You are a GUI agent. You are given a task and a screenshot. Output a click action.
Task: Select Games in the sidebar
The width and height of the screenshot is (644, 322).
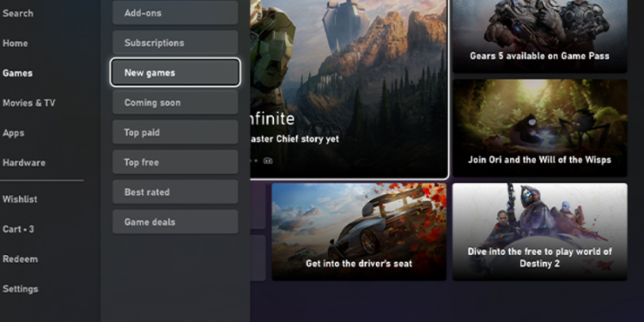coord(18,73)
